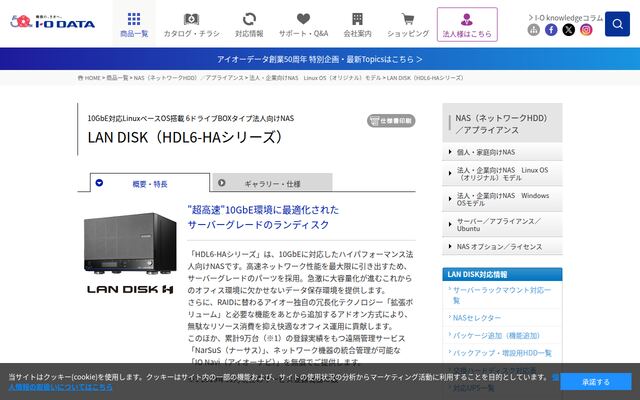Click the LAN DISK product photo
Screen dimensions: 640x400
click(130, 243)
